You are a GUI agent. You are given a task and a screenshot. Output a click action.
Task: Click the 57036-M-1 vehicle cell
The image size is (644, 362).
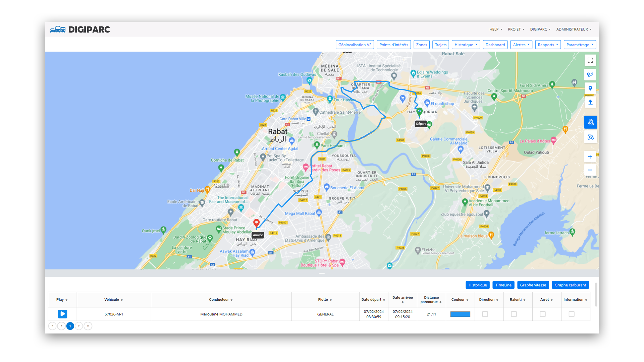tap(114, 314)
